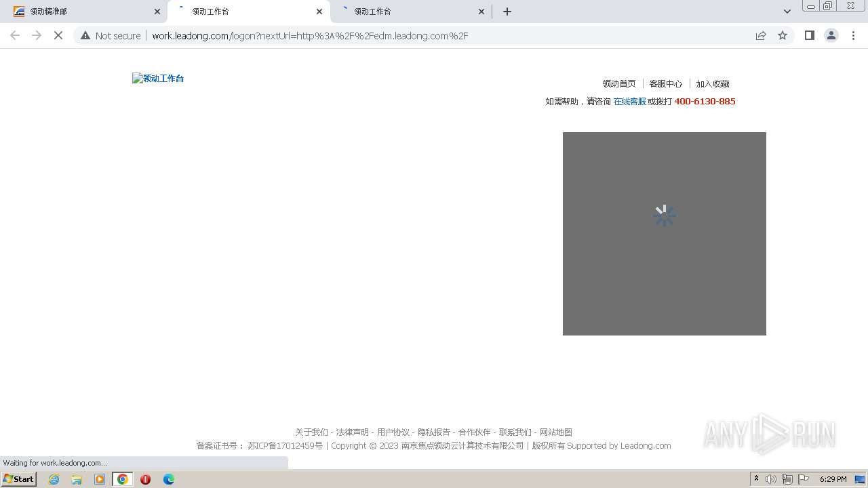Click the 6:29 PM clock
Image resolution: width=868 pixels, height=488 pixels.
coord(833,479)
